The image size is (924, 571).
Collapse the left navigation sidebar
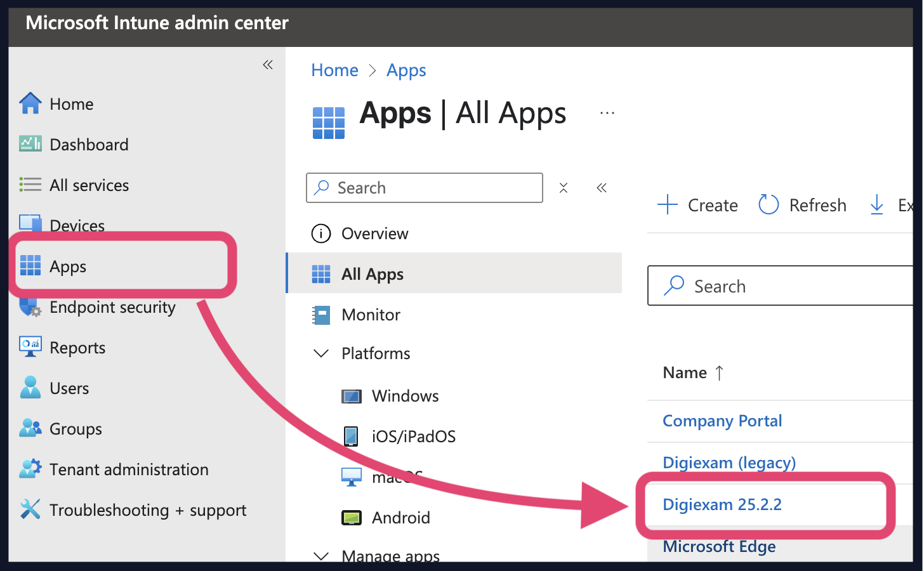coord(268,65)
